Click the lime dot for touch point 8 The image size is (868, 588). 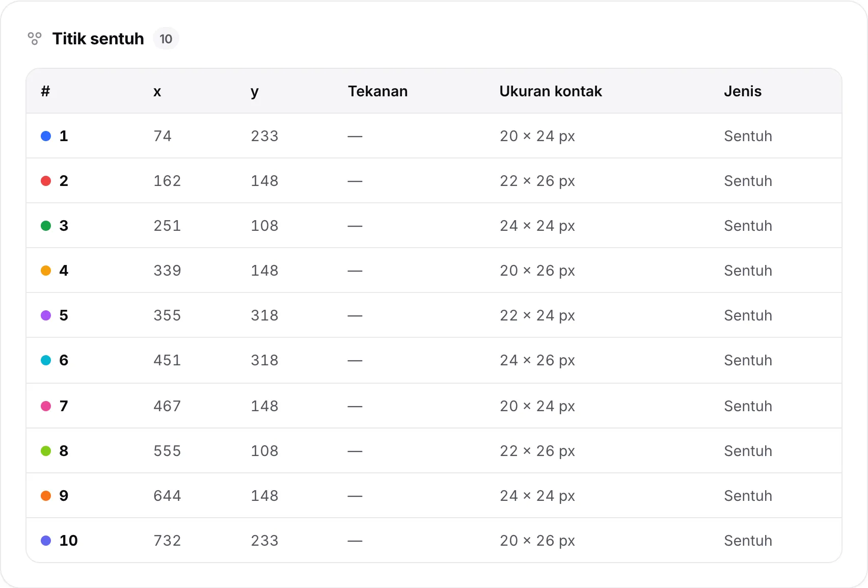point(46,451)
